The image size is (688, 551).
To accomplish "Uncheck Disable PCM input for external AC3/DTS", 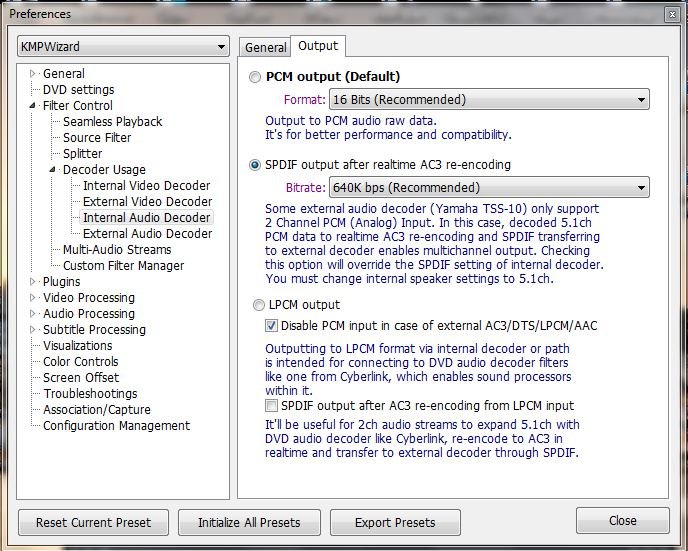I will point(271,326).
